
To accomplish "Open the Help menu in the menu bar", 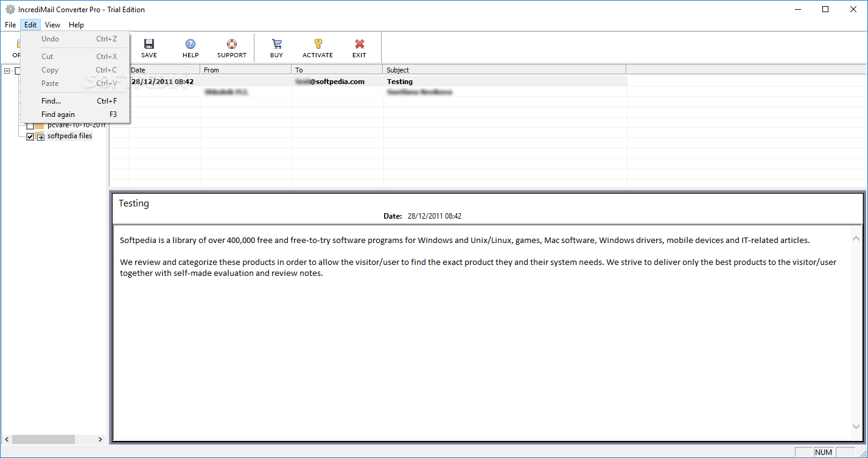I will point(76,25).
